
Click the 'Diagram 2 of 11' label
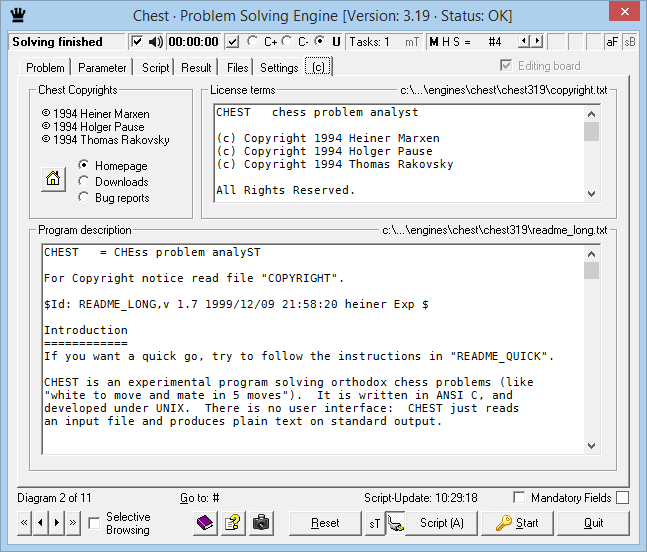coord(54,498)
